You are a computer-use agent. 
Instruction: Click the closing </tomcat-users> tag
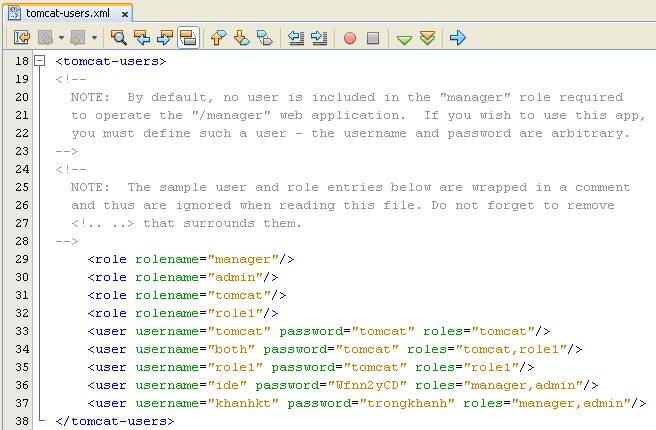click(x=115, y=421)
